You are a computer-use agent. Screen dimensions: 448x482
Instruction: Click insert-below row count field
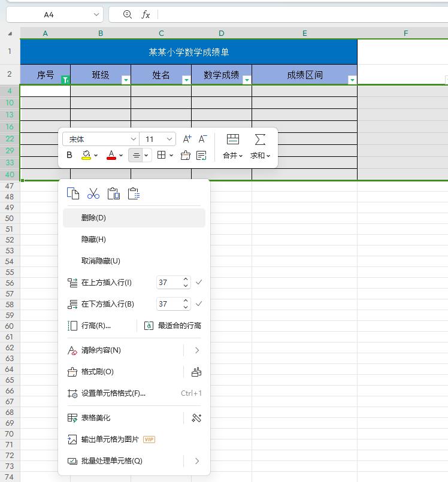(169, 304)
